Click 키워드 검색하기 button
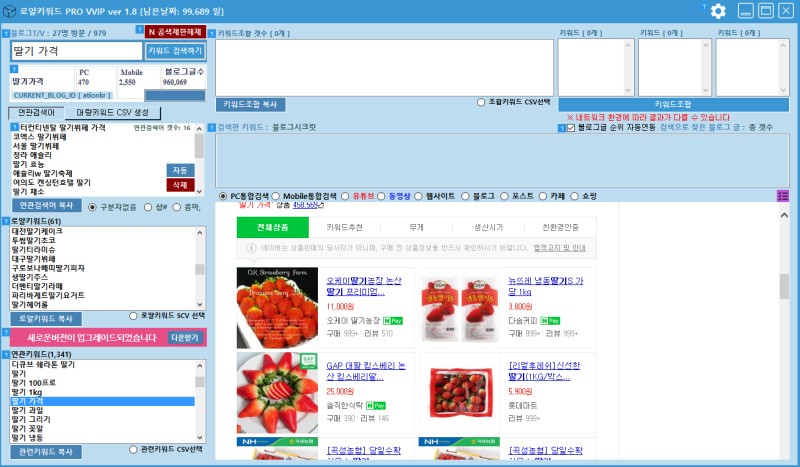 [176, 51]
